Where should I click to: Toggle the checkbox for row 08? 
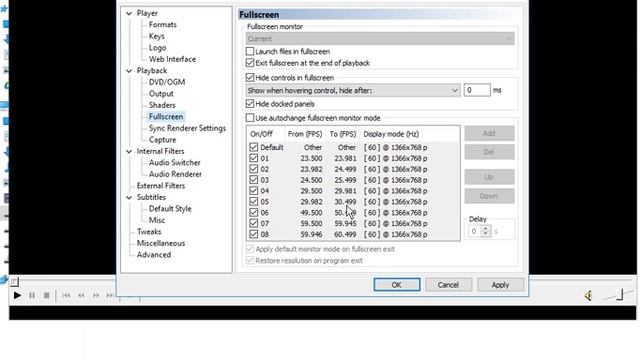tap(253, 234)
